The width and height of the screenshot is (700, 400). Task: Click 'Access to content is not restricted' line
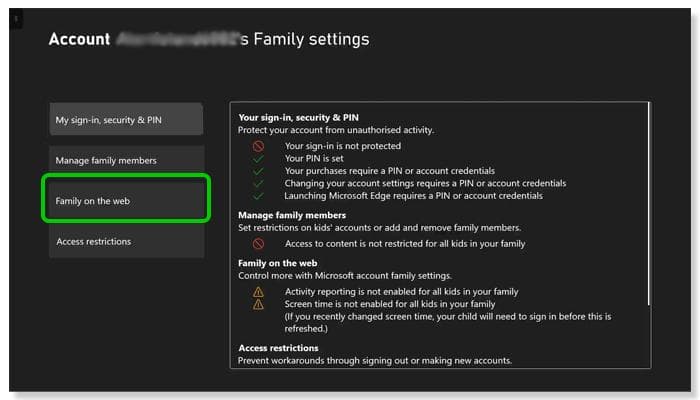pos(405,244)
